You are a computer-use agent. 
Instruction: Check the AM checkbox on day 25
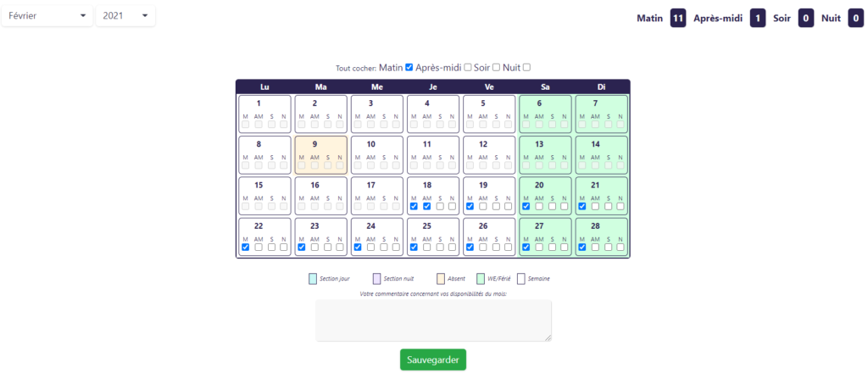[427, 248]
